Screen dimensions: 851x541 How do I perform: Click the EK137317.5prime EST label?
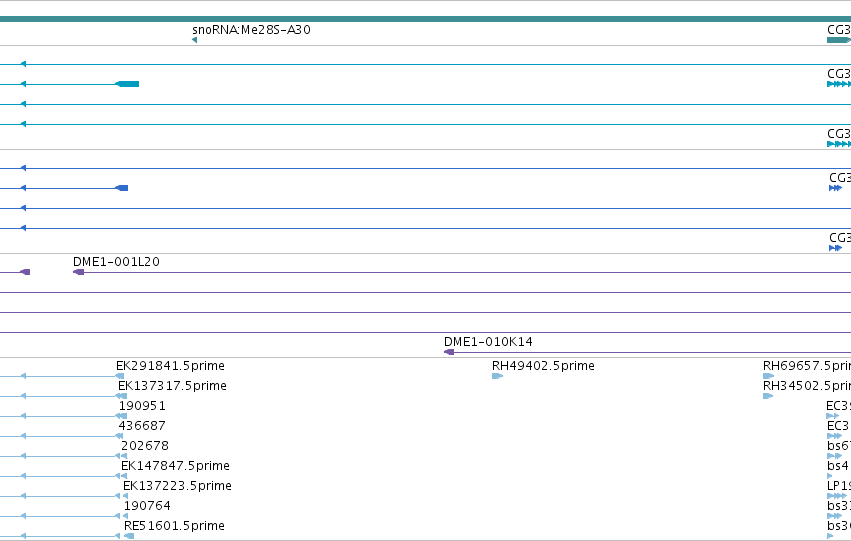172,386
